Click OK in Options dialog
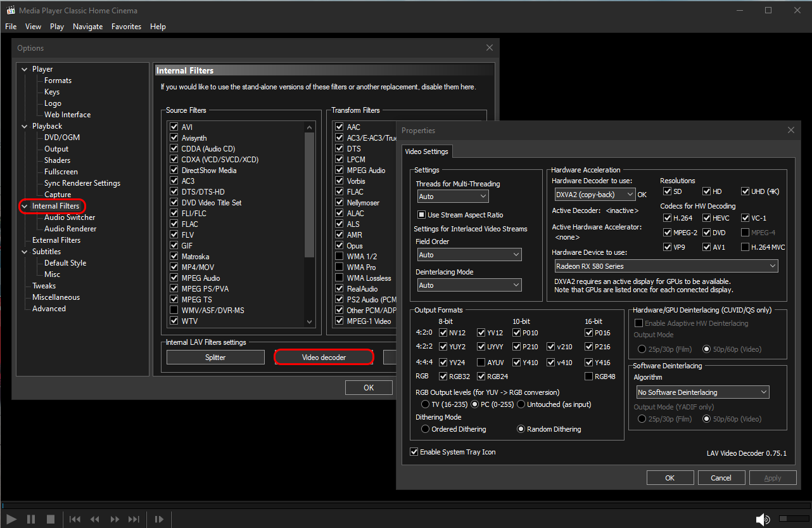 (x=369, y=387)
